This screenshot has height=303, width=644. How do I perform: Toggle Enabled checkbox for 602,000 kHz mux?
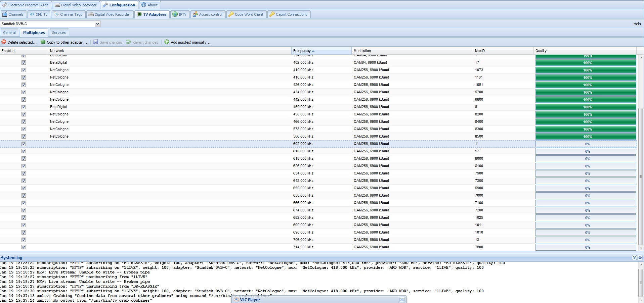click(24, 144)
